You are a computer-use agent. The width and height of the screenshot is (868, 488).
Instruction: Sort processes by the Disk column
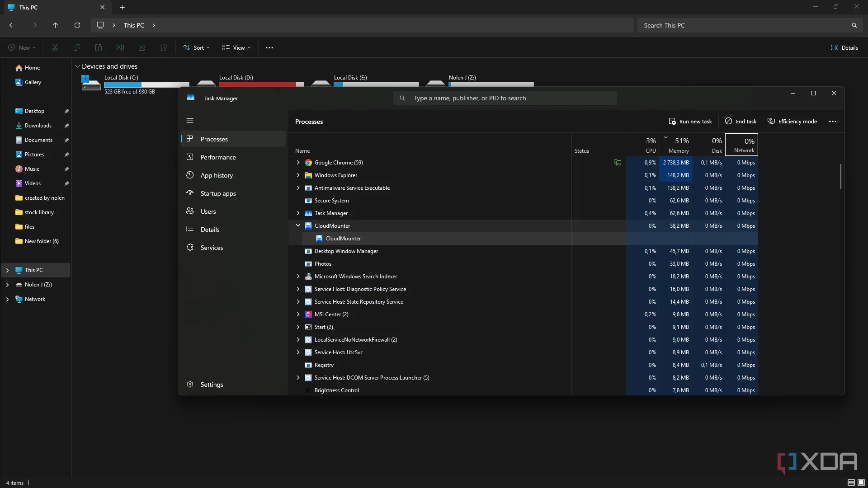tap(708, 145)
